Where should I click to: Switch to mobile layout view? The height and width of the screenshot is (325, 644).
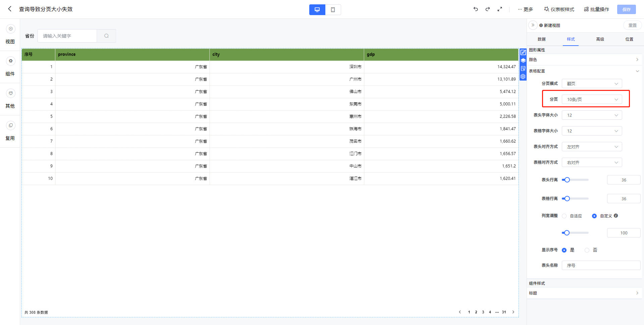(x=333, y=10)
